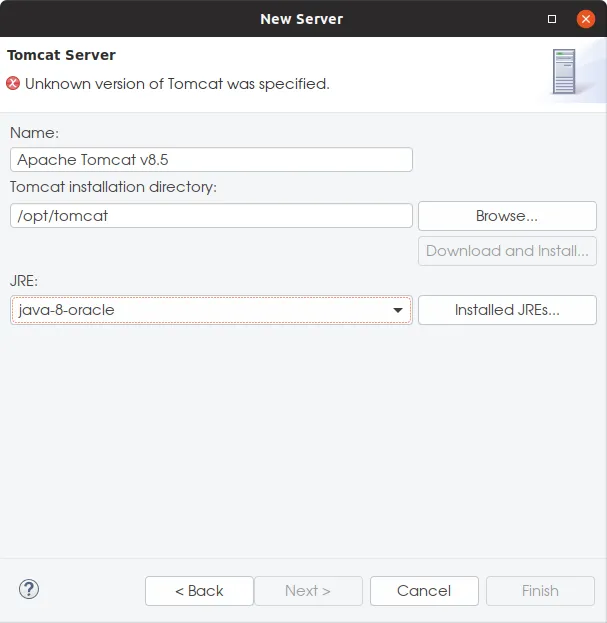This screenshot has width=607, height=623.
Task: Open the JRE dropdown list
Action: [x=211, y=310]
